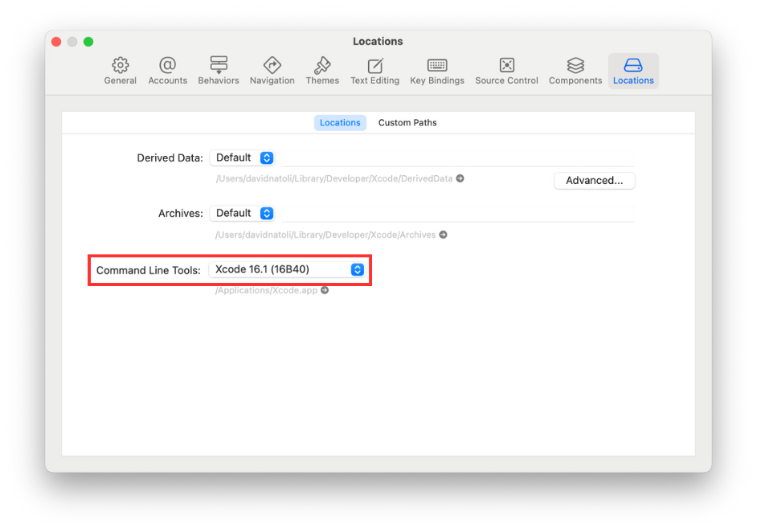Open the General settings pane
Viewport: 757px width, 532px height.
tap(120, 71)
